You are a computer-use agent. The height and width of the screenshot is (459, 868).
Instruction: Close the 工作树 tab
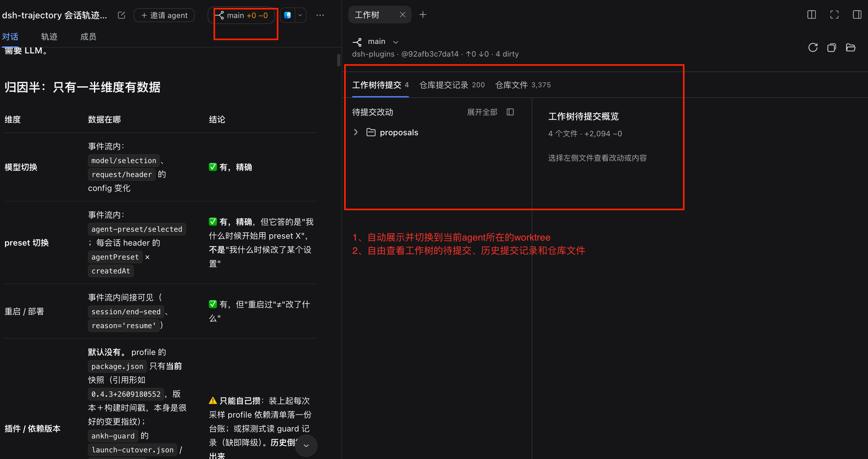pos(402,15)
